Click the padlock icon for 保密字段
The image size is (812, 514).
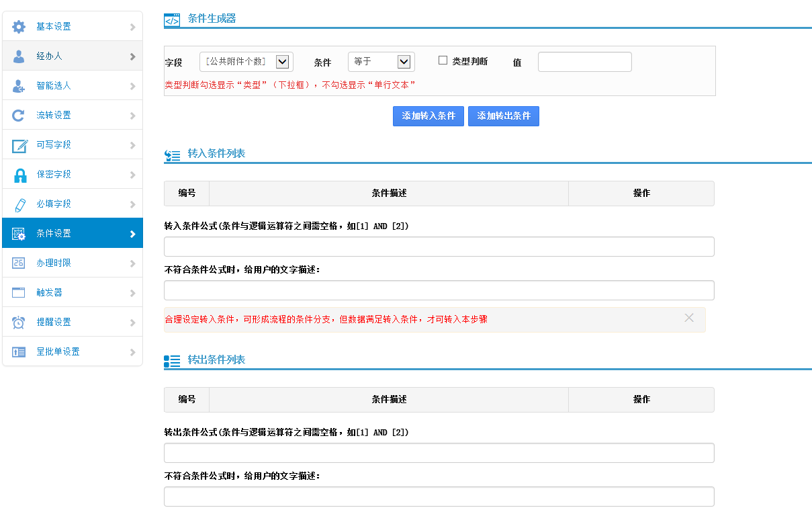click(x=19, y=175)
